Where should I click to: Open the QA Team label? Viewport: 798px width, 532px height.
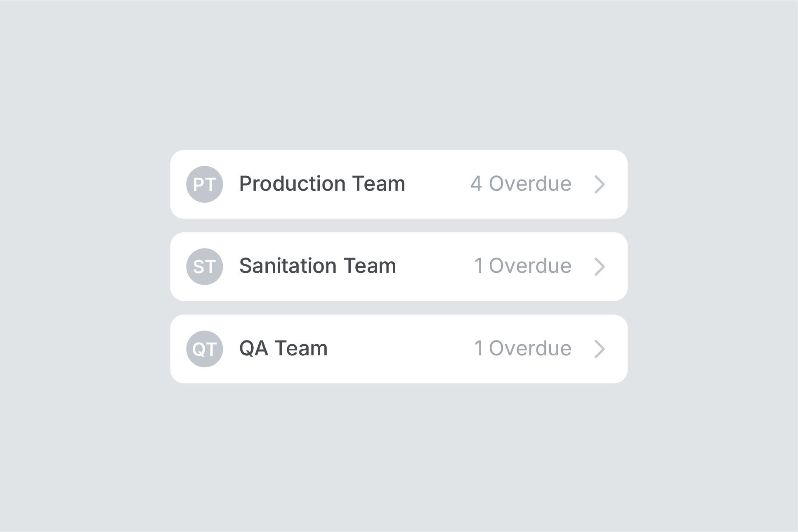pos(283,348)
